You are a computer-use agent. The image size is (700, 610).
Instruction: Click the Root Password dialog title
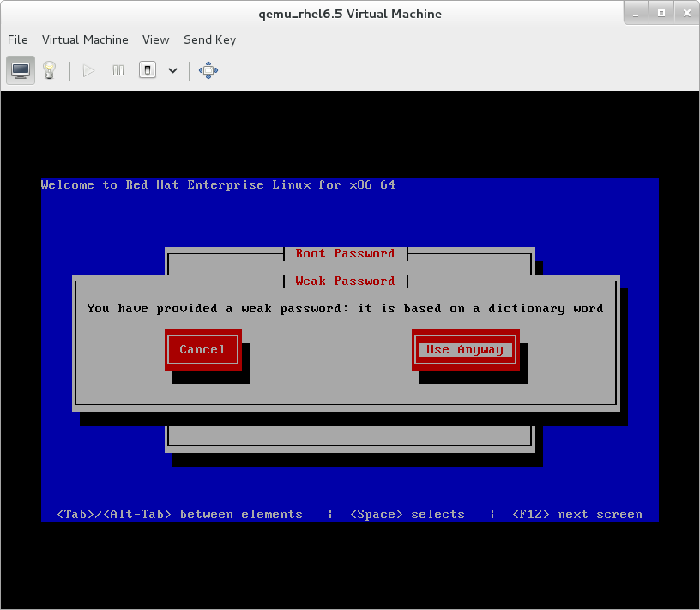(x=345, y=254)
